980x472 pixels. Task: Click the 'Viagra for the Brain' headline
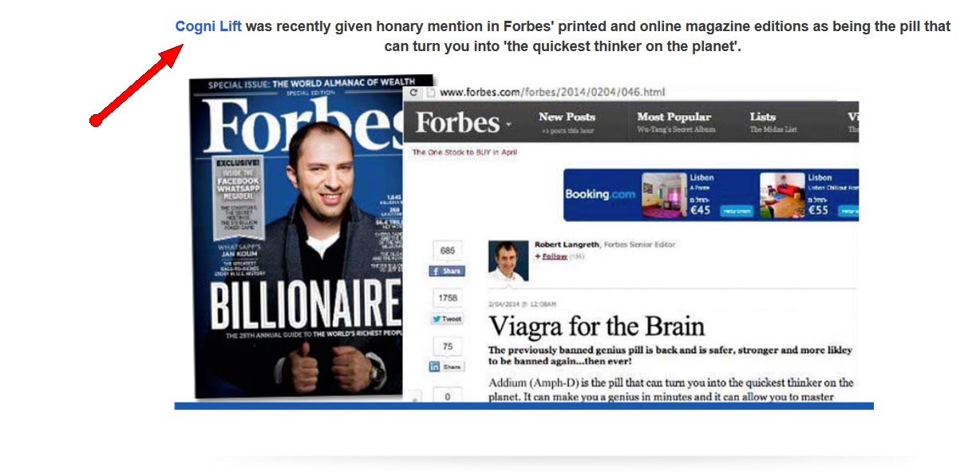pyautogui.click(x=596, y=327)
